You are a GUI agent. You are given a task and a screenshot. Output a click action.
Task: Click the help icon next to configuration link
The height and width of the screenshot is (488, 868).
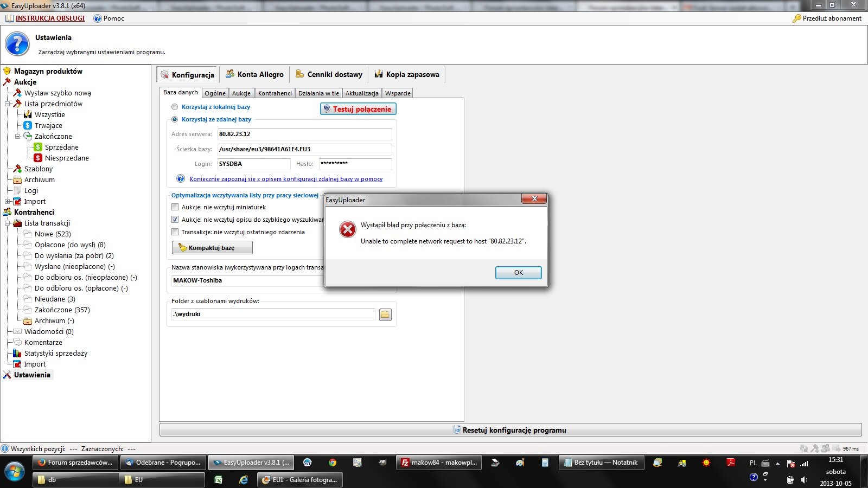(181, 179)
